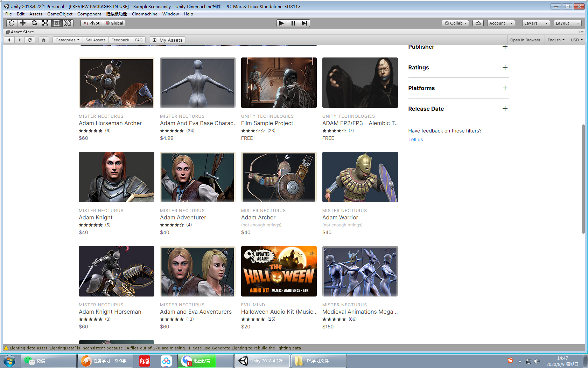This screenshot has width=588, height=368.
Task: Select the Rect transform tool
Action: (56, 23)
